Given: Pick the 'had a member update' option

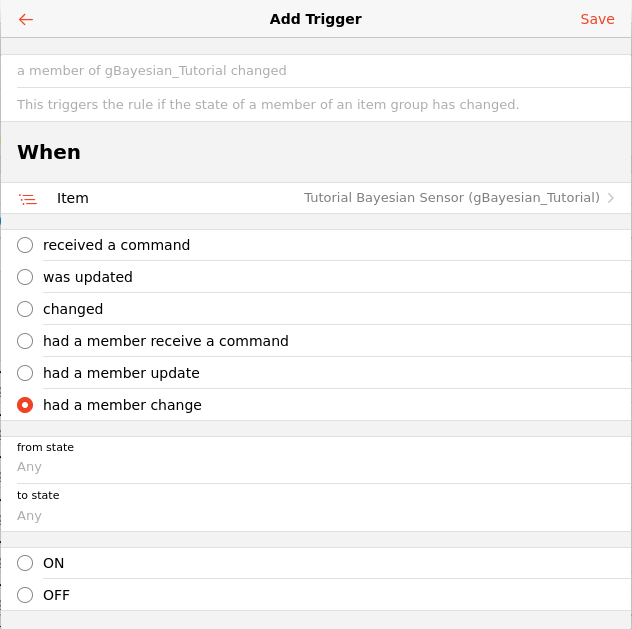Looking at the screenshot, I should pos(25,373).
